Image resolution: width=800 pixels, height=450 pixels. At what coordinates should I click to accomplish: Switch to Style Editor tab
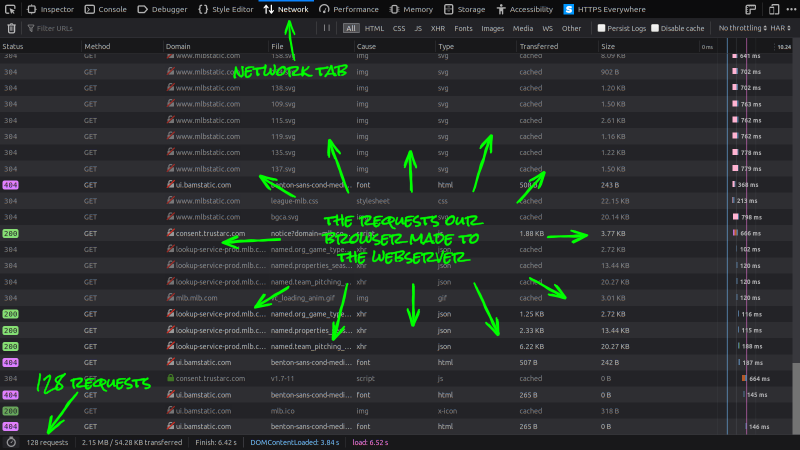(x=226, y=9)
